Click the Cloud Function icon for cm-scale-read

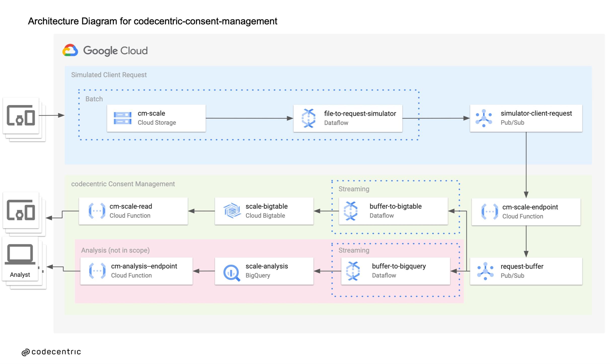click(97, 211)
